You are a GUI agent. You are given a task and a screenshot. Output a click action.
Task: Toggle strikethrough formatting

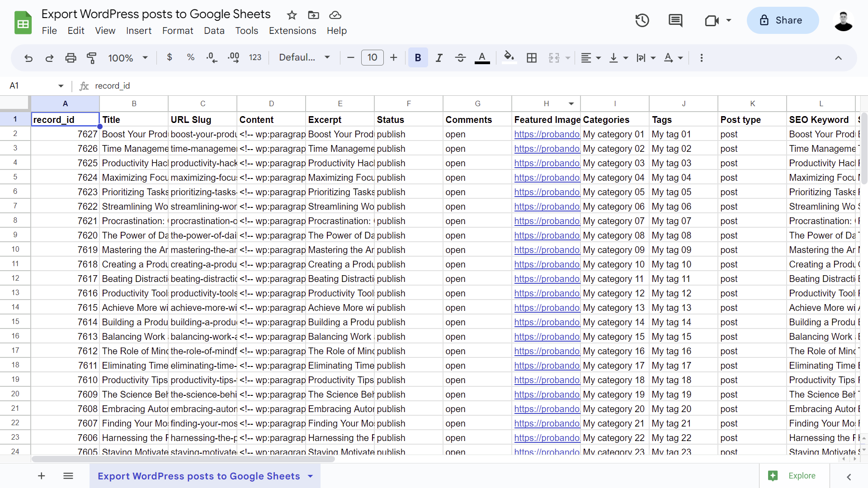(x=460, y=58)
